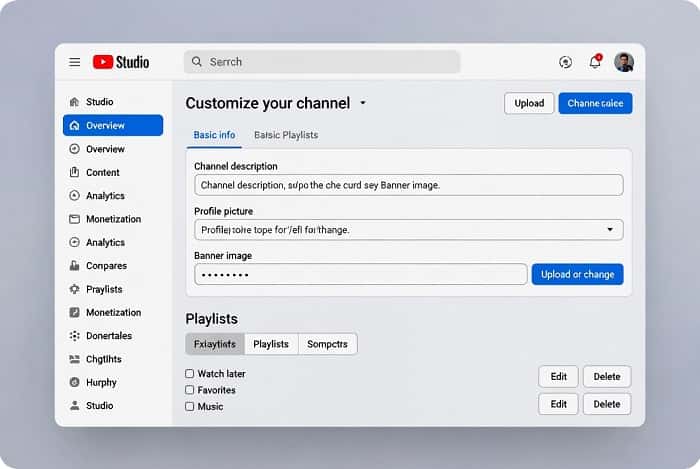The width and height of the screenshot is (700, 469).
Task: Open the Profile picture dropdown
Action: point(609,230)
